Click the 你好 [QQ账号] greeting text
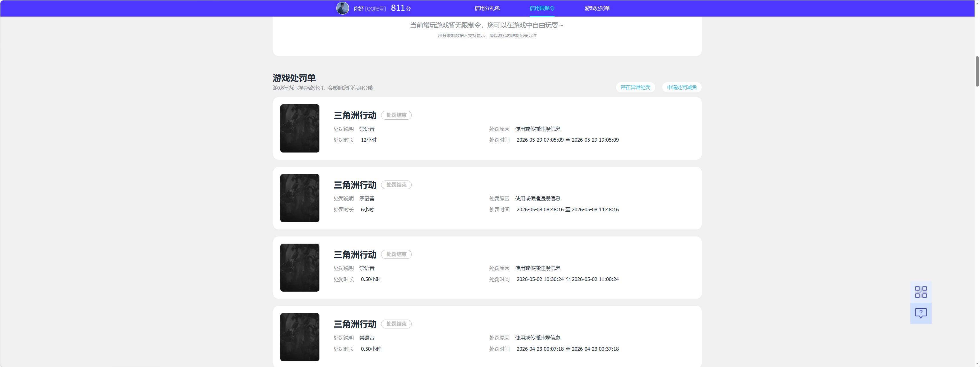 tap(369, 9)
